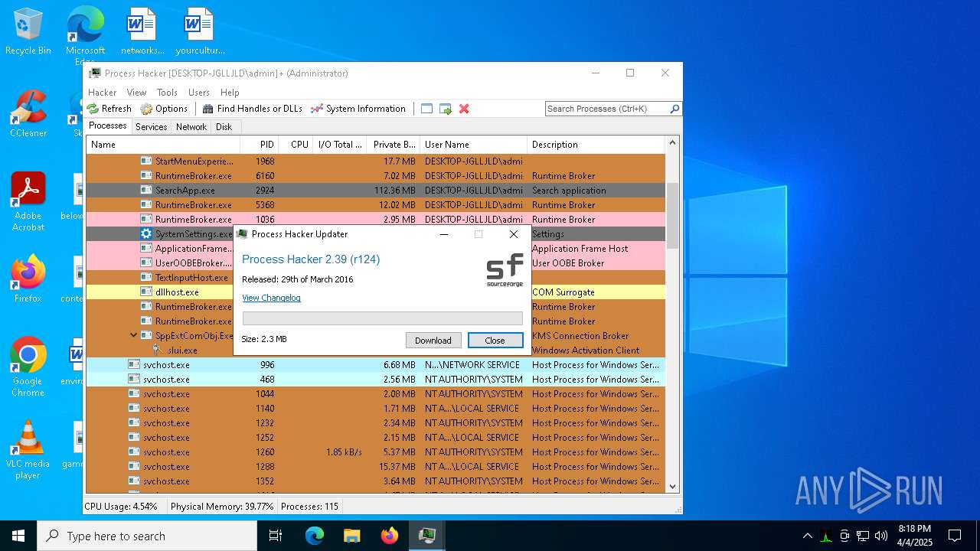Open the Tools menu
This screenshot has height=551, width=980.
pyautogui.click(x=167, y=92)
